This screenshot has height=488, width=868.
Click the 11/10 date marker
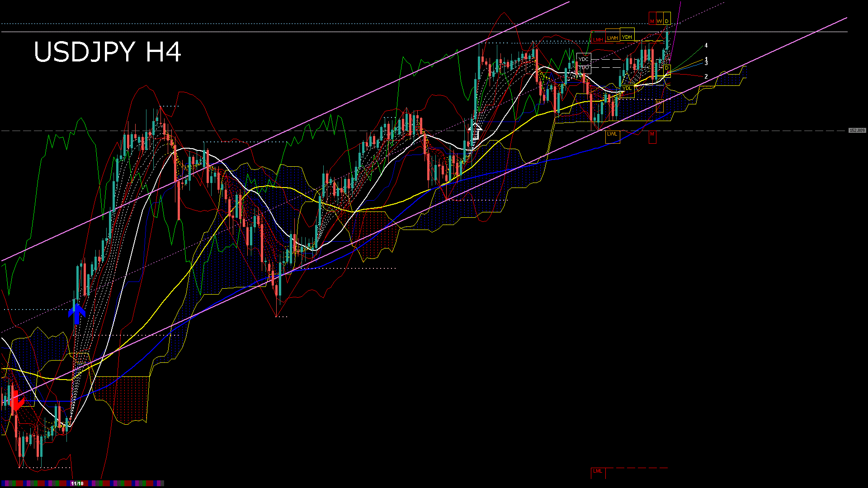77,483
